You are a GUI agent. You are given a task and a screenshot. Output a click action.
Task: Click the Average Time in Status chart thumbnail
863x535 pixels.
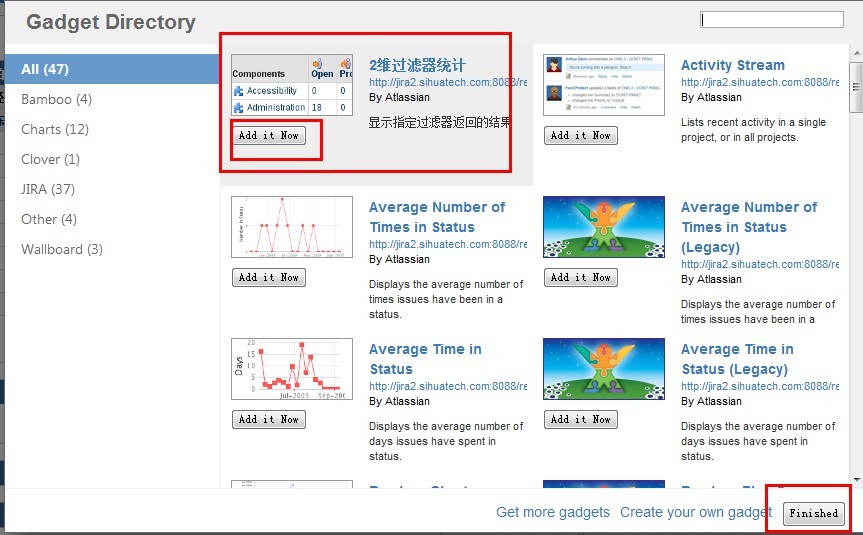pyautogui.click(x=292, y=369)
